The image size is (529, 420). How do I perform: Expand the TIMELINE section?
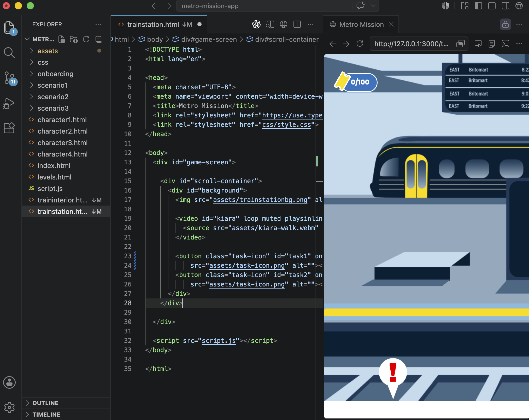[x=66, y=415]
